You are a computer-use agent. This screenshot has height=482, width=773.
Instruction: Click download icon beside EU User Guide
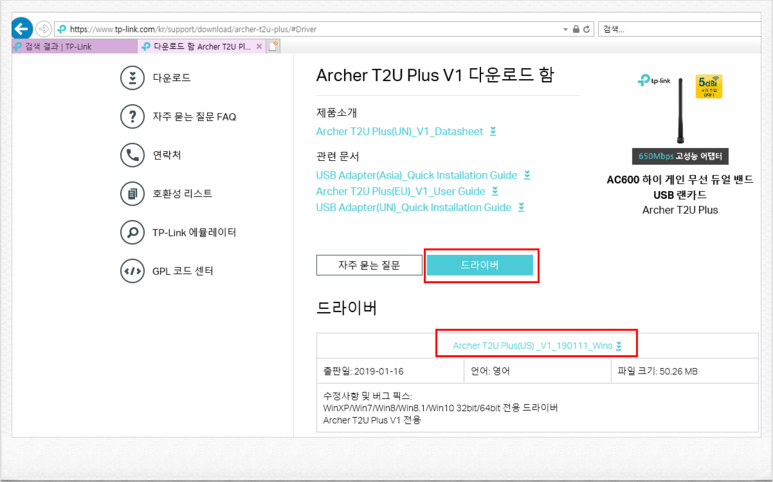tap(495, 191)
